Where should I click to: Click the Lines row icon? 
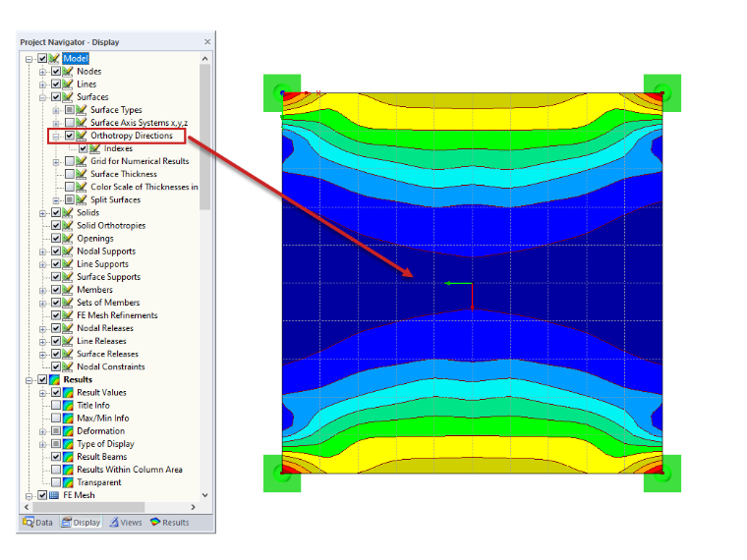tap(68, 84)
